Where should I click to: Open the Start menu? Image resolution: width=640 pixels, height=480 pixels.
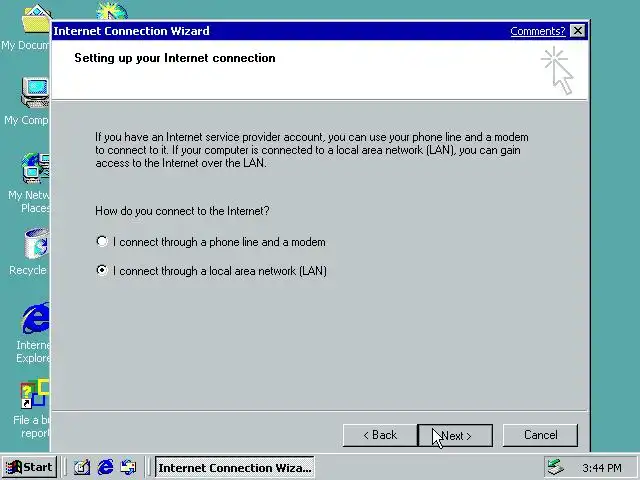[x=29, y=467]
